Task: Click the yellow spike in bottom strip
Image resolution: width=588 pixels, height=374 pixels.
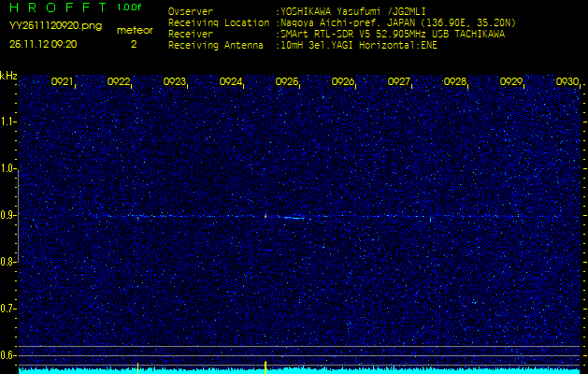Action: pos(265,366)
